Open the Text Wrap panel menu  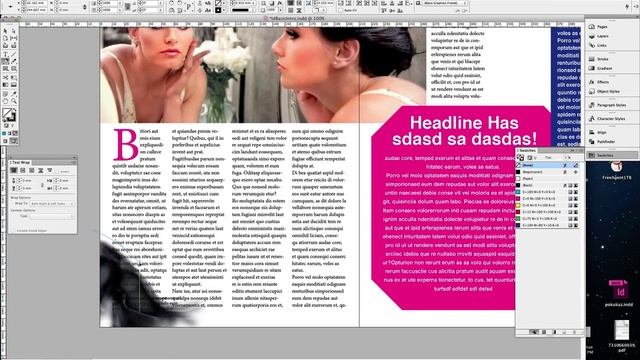pyautogui.click(x=73, y=162)
